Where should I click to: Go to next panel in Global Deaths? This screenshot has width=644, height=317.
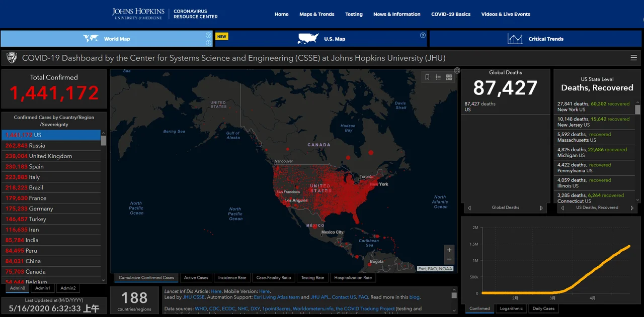(x=542, y=208)
